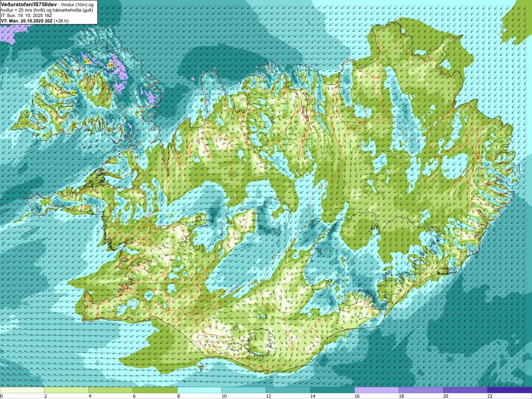Click the legend scale number 4
Image resolution: width=532 pixels, height=399 pixels.
tap(90, 396)
